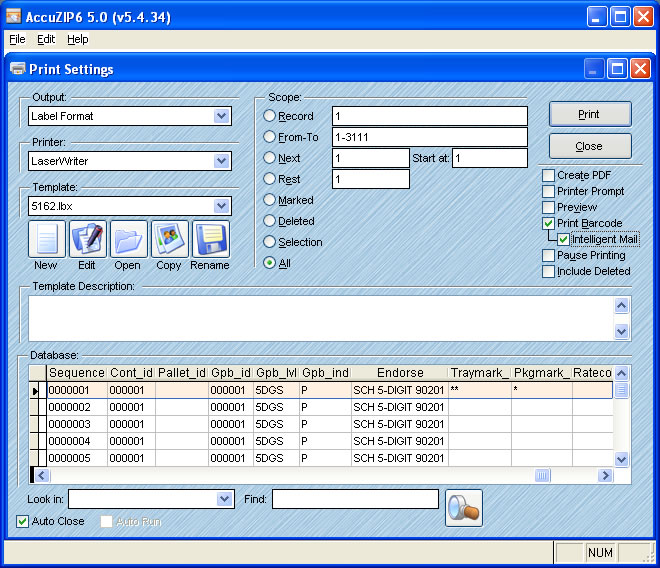Viewport: 660px width, 568px height.
Task: Click the Record number input field
Action: (x=430, y=116)
